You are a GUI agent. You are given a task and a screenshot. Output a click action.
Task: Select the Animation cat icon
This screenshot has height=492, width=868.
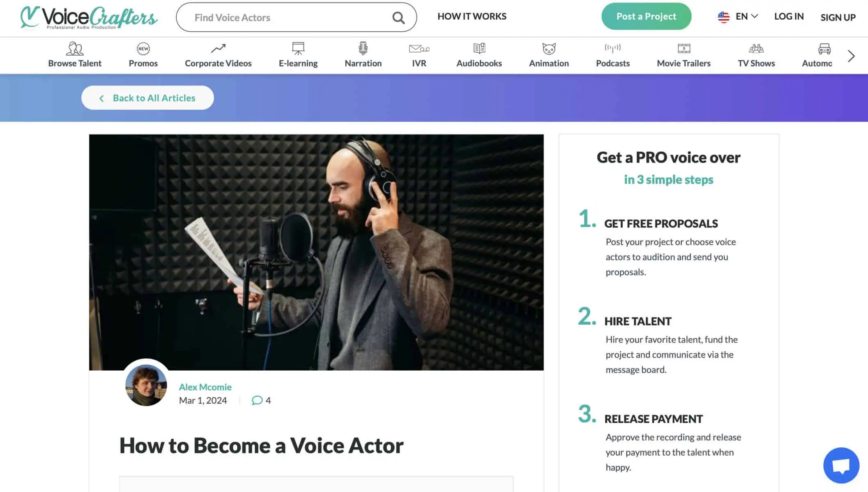click(x=549, y=49)
